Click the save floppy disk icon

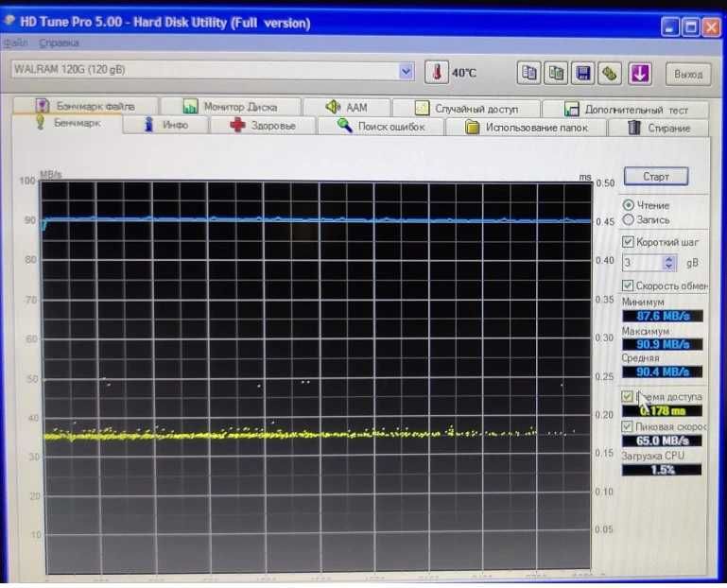point(584,73)
